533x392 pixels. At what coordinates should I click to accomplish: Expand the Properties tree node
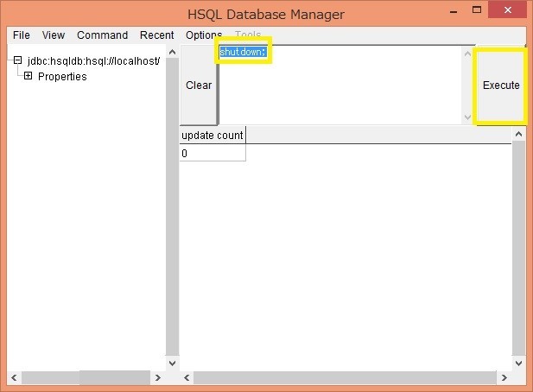tap(28, 76)
